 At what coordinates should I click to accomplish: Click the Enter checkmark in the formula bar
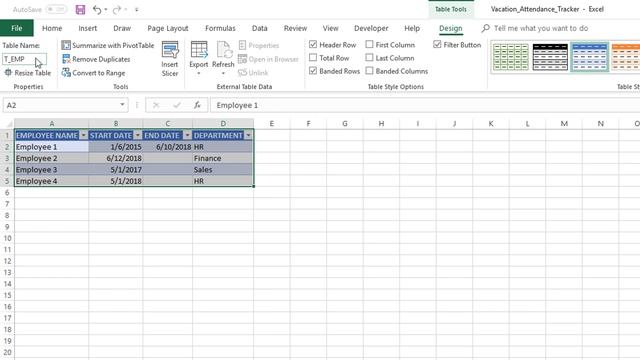click(177, 105)
